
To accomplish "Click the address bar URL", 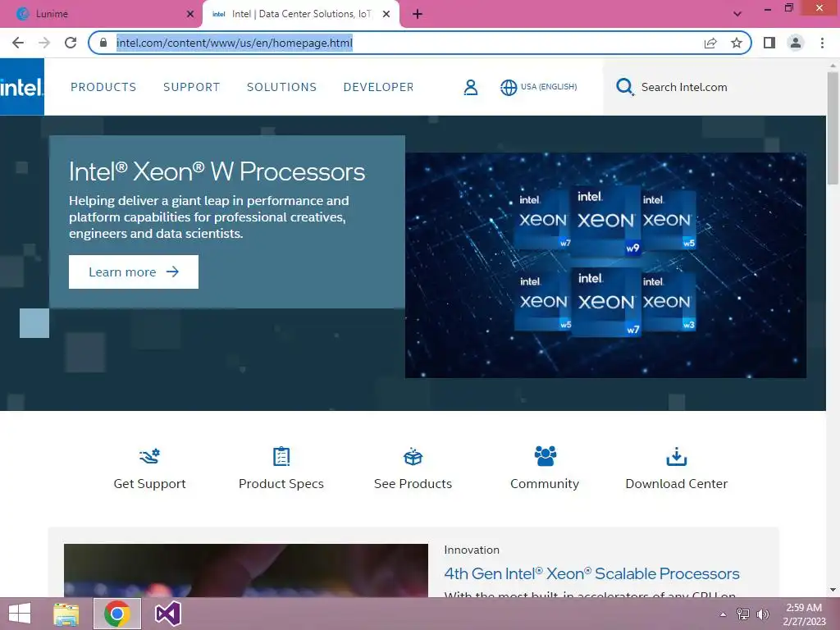I will 234,43.
